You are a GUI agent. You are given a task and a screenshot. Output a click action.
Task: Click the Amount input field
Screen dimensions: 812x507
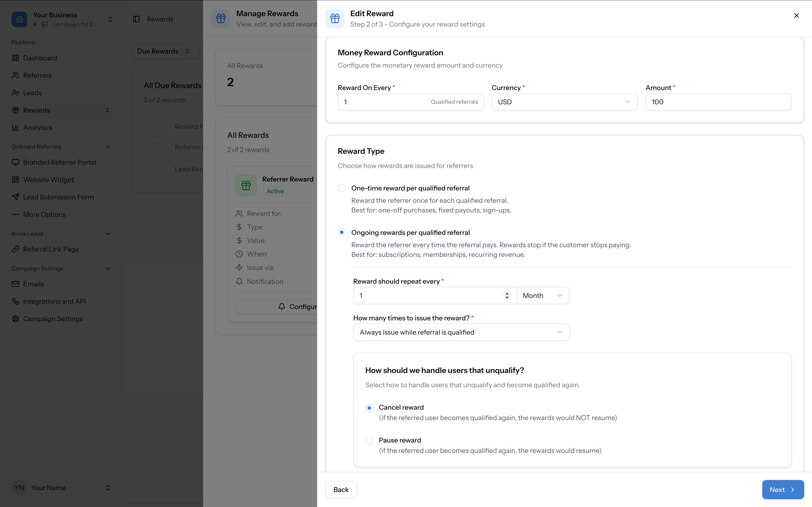718,102
